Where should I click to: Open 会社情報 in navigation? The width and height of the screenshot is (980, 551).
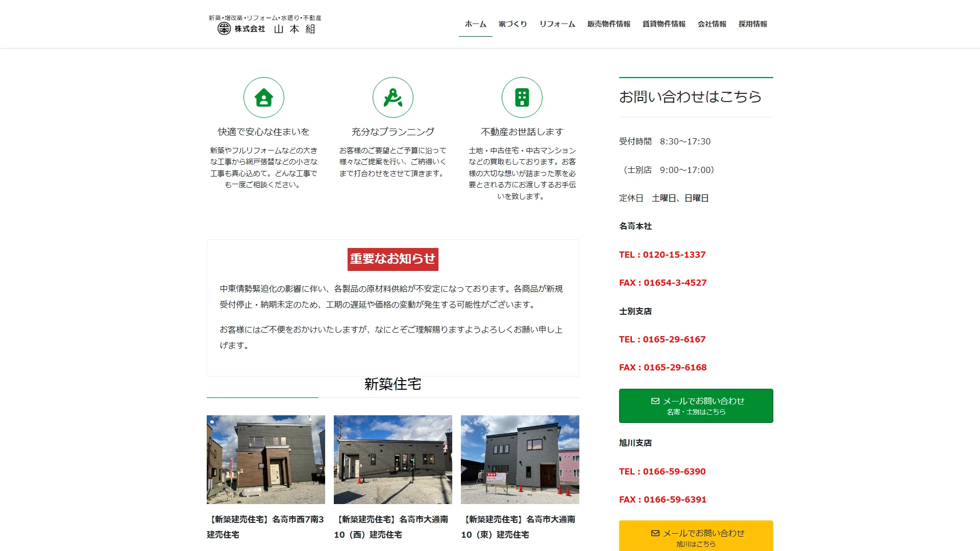pyautogui.click(x=712, y=24)
